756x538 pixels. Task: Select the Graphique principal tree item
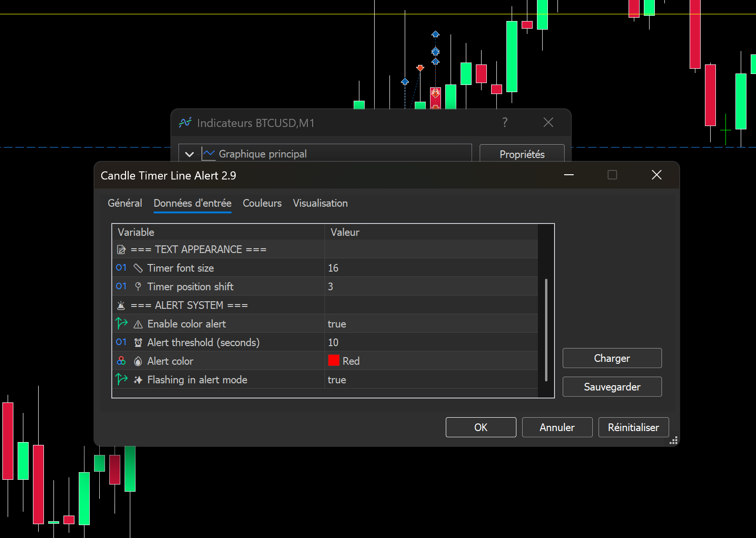click(x=262, y=154)
